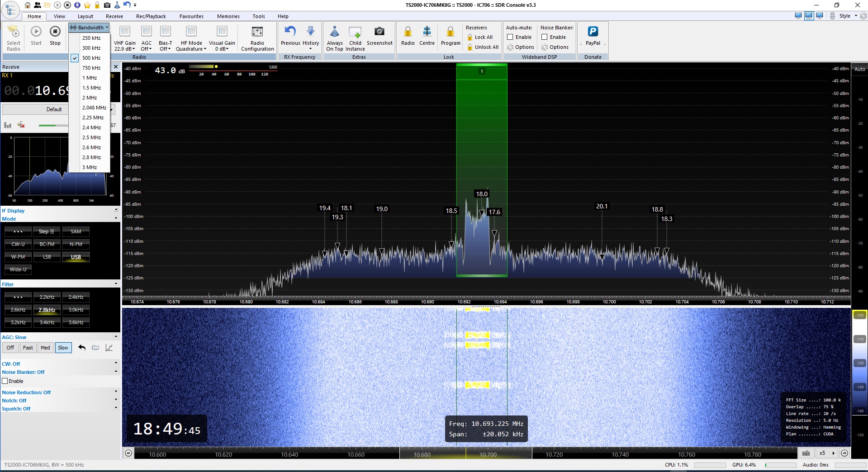Collapse the IF Display section

coord(116,210)
